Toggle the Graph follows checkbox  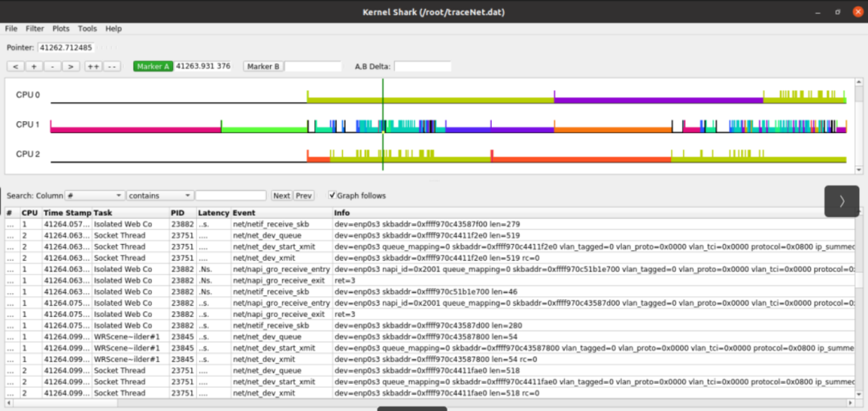(x=332, y=195)
